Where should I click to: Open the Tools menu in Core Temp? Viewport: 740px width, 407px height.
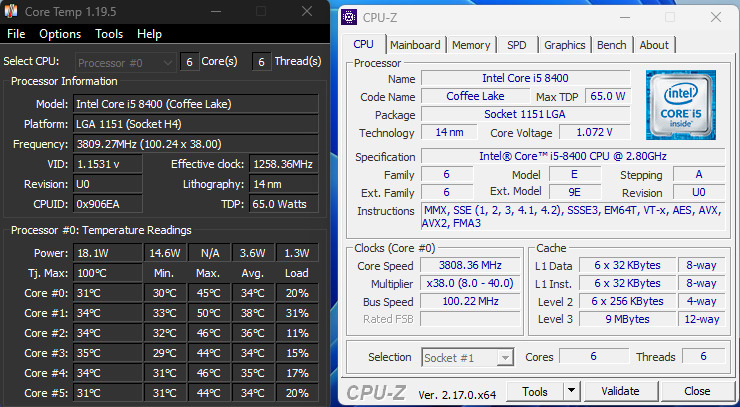tap(109, 34)
